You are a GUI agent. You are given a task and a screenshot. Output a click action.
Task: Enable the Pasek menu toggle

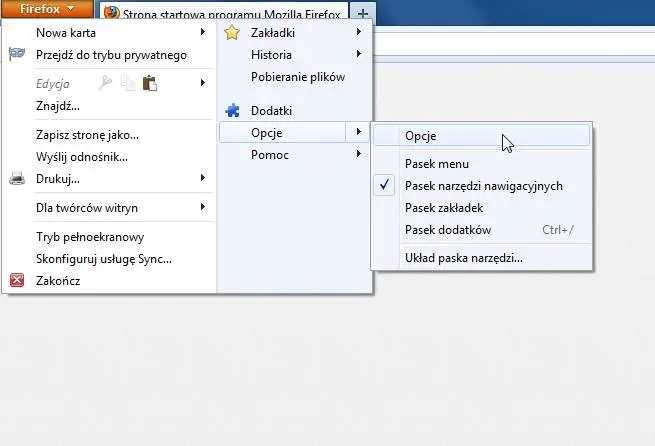click(436, 164)
